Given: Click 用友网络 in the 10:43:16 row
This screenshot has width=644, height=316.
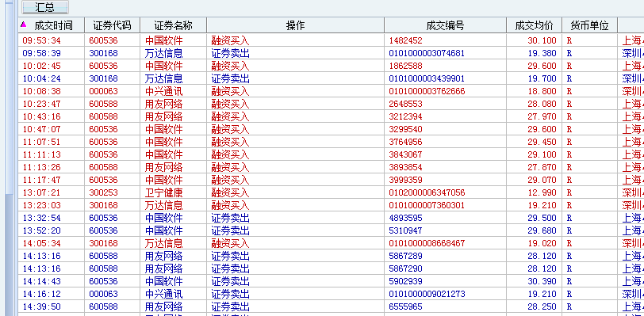Looking at the screenshot, I should point(164,116).
